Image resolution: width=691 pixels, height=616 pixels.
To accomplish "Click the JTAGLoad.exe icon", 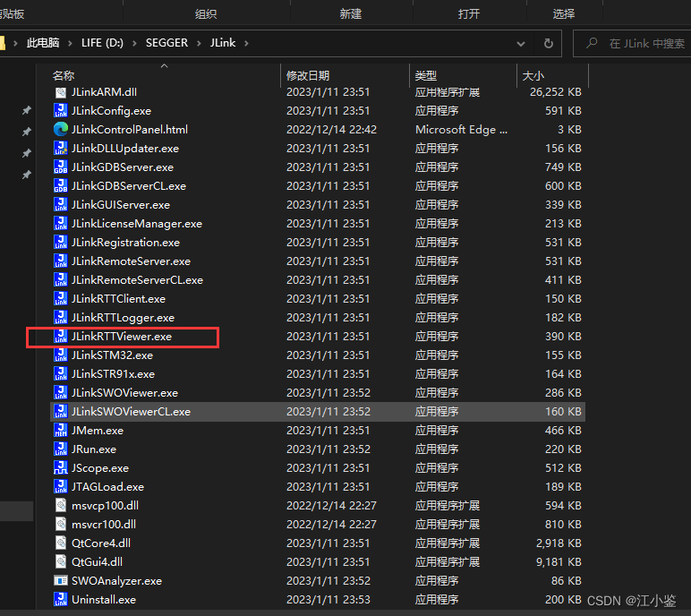I will pyautogui.click(x=60, y=487).
